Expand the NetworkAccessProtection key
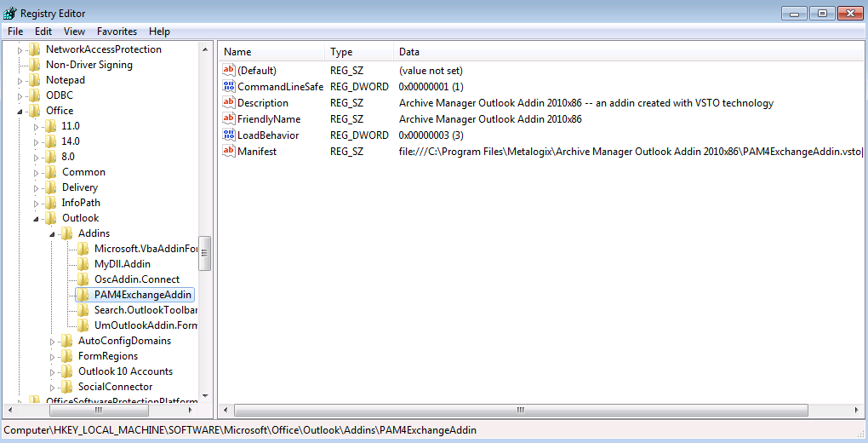The height and width of the screenshot is (443, 868). [x=20, y=50]
